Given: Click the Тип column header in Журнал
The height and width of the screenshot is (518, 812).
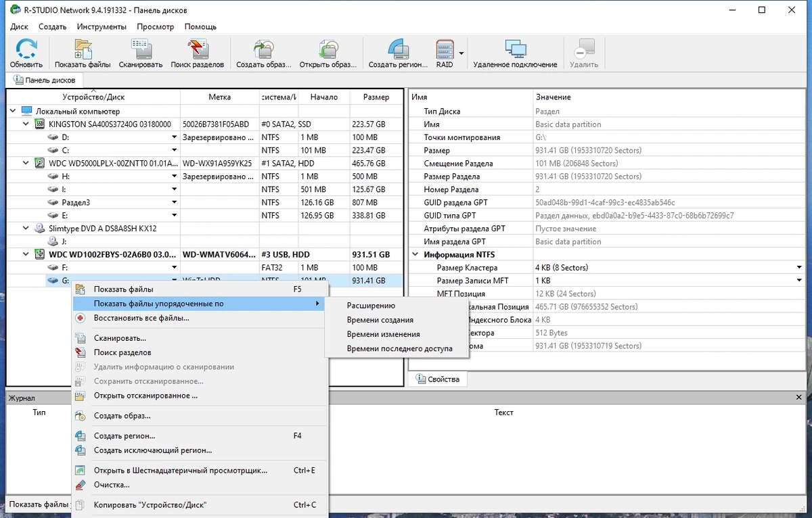Looking at the screenshot, I should coord(39,413).
